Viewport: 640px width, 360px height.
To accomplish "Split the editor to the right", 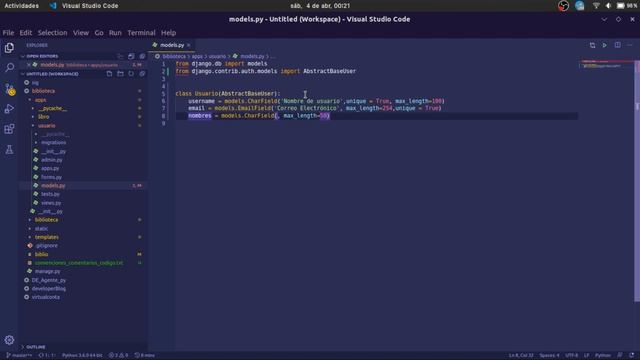I will [618, 45].
